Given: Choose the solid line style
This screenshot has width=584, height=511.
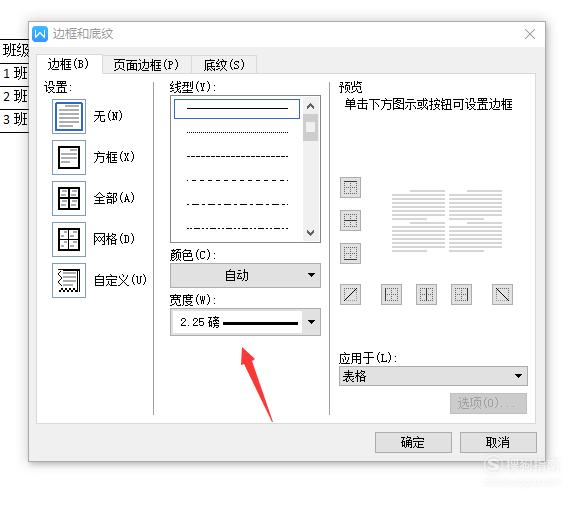Looking at the screenshot, I should (237, 109).
